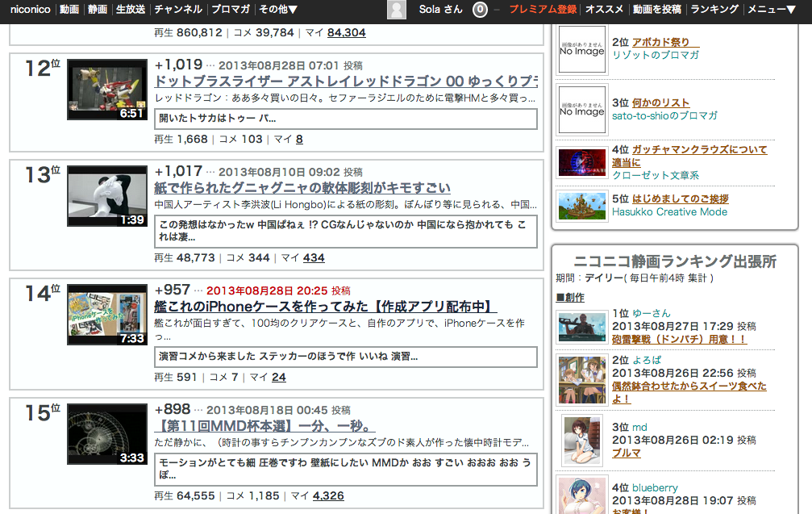
Task: Open the ブロマガ menu item
Action: coord(231,10)
